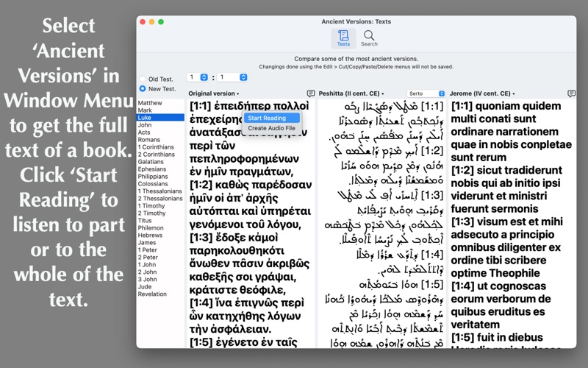Zoom the window with green button
This screenshot has height=368, width=588.
[161, 22]
